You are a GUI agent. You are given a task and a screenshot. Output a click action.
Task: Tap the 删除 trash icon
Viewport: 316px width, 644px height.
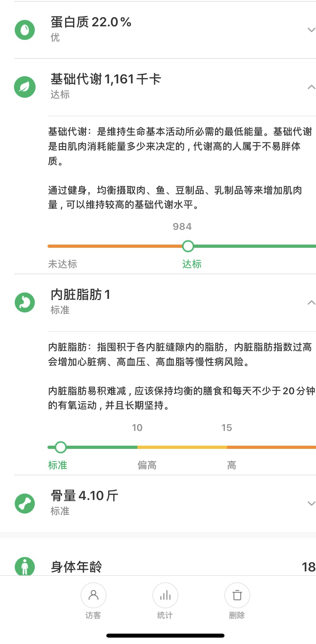click(237, 595)
